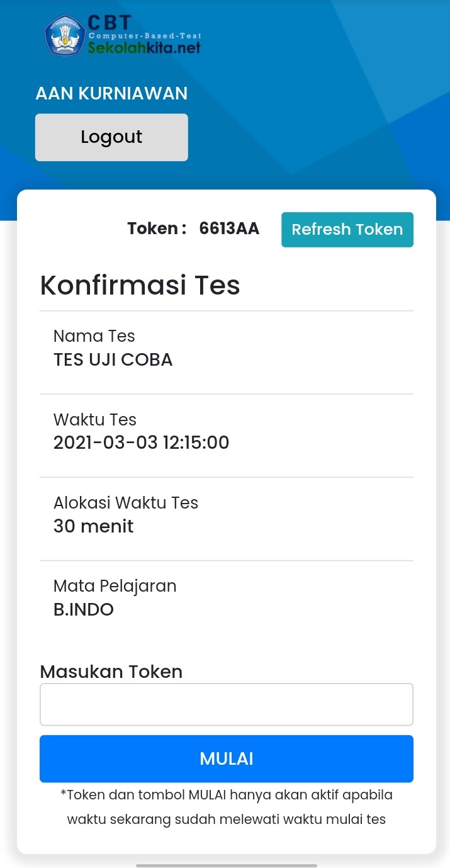This screenshot has width=450, height=868.
Task: Click the Konfirmasi Tes heading
Action: pyautogui.click(x=140, y=285)
